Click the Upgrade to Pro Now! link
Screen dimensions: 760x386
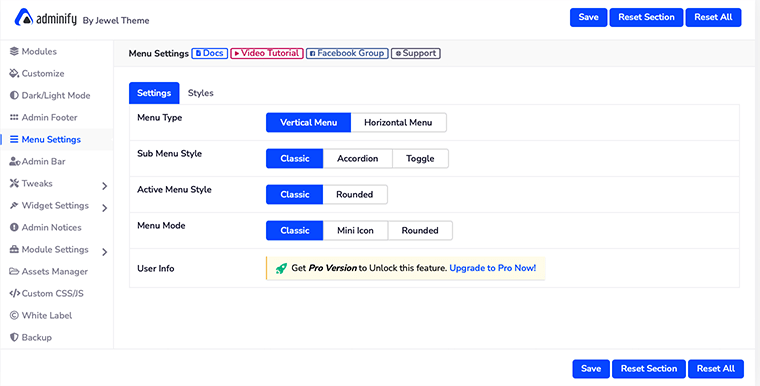pos(493,268)
